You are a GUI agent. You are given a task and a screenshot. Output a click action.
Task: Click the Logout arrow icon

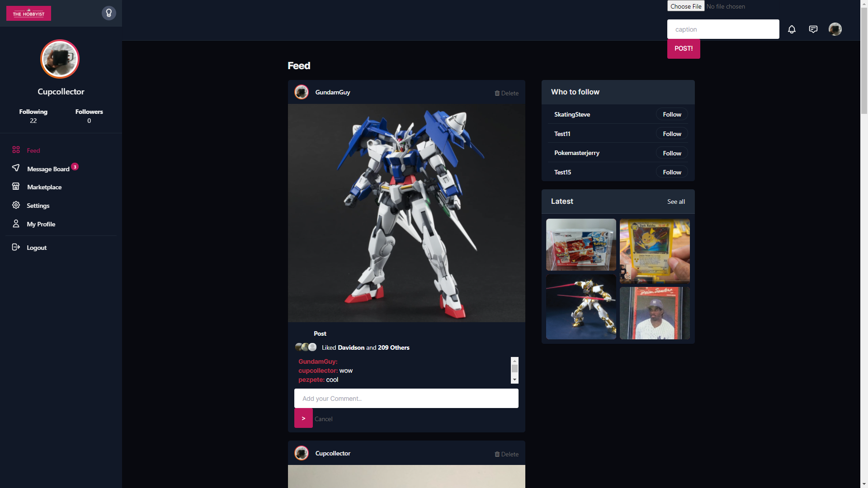[x=16, y=247]
